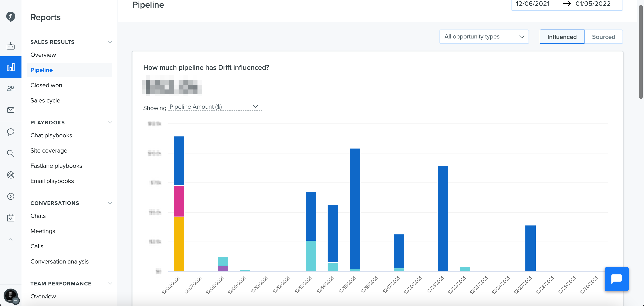Collapse the Playbooks section
644x306 pixels.
(110, 123)
